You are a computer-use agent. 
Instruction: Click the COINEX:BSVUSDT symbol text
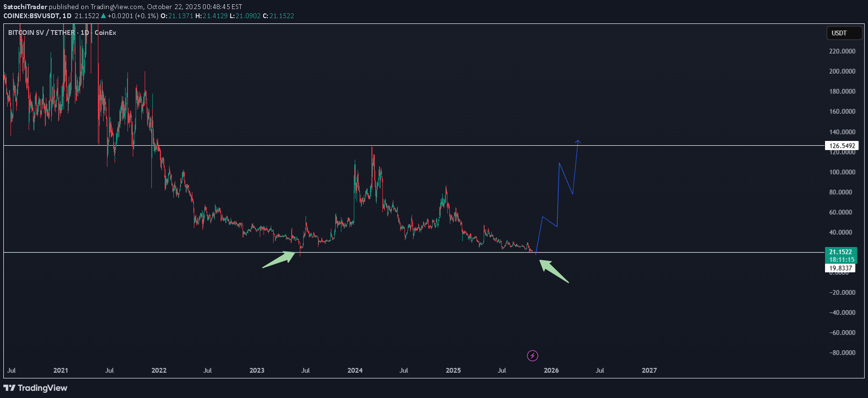(32, 16)
